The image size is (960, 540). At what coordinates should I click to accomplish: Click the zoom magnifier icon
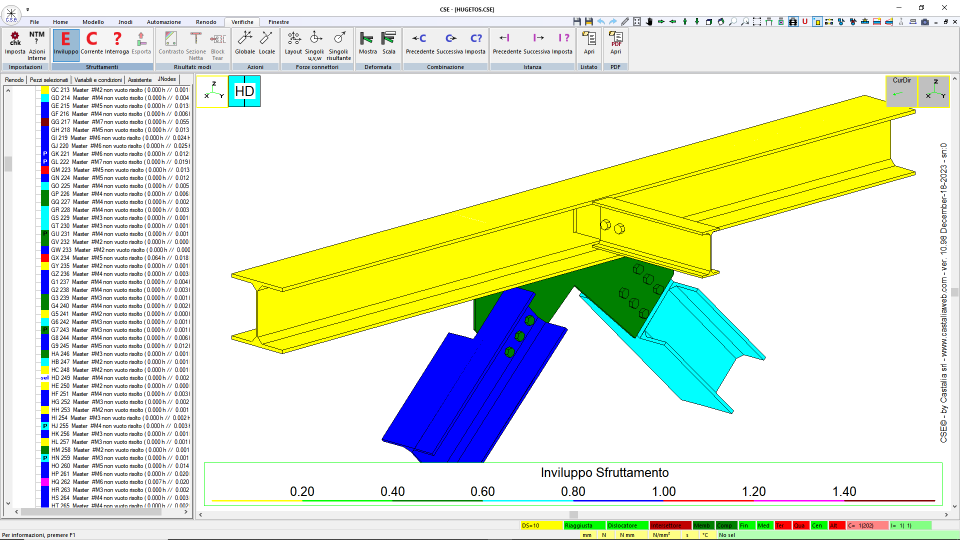point(733,21)
